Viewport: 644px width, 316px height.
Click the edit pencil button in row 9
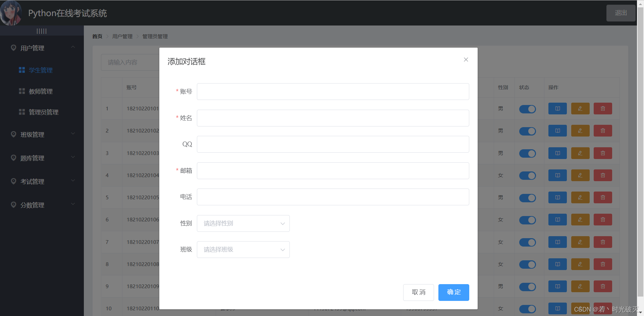click(x=580, y=286)
